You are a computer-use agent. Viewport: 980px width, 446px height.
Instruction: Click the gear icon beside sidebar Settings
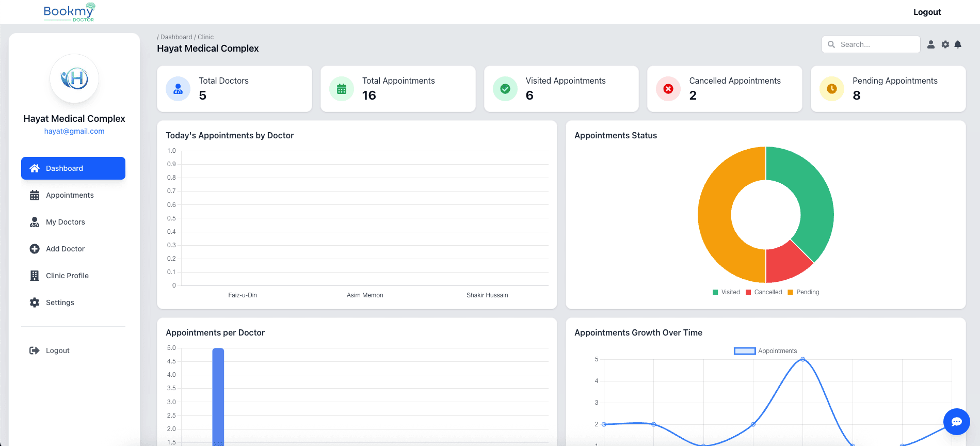35,302
